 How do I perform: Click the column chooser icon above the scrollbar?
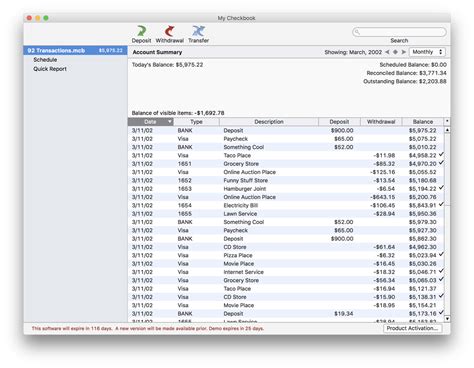click(447, 121)
